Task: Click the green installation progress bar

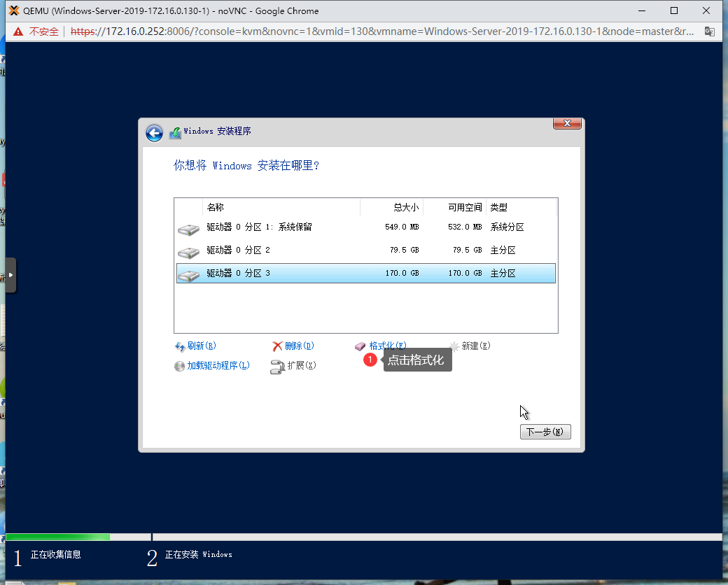Action: point(58,537)
